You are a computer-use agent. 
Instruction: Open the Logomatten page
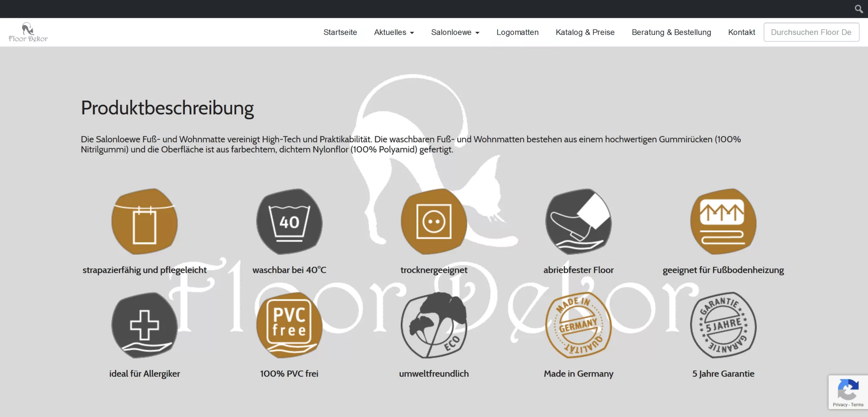click(x=517, y=32)
